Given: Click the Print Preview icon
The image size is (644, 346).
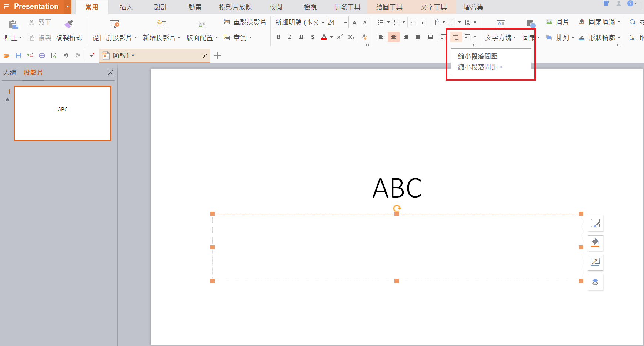Looking at the screenshot, I should pyautogui.click(x=54, y=56).
